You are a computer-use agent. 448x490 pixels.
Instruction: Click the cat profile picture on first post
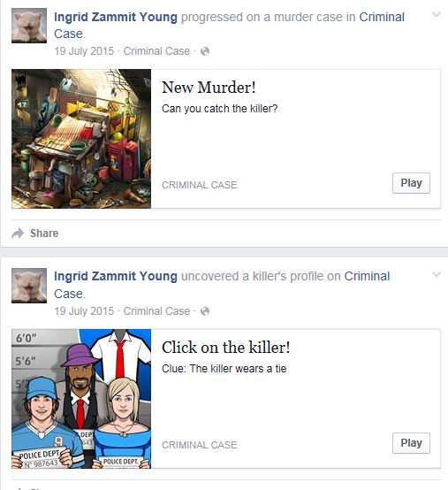click(x=29, y=26)
